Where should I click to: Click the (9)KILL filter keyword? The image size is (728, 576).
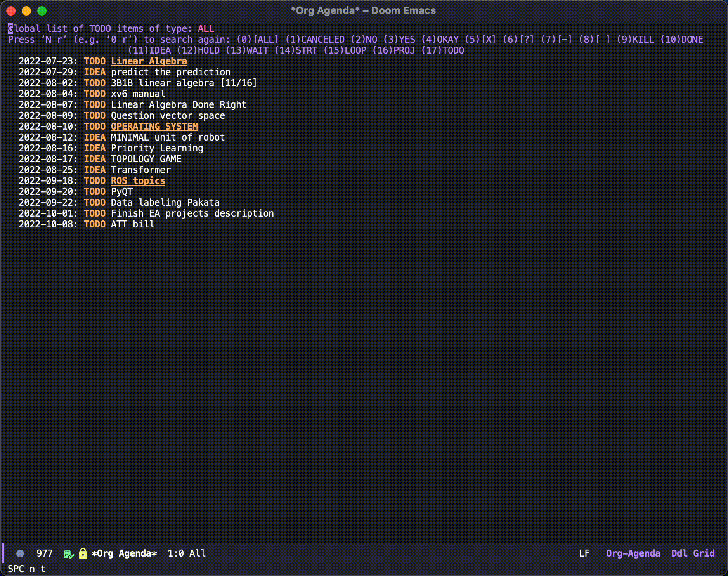tap(635, 40)
